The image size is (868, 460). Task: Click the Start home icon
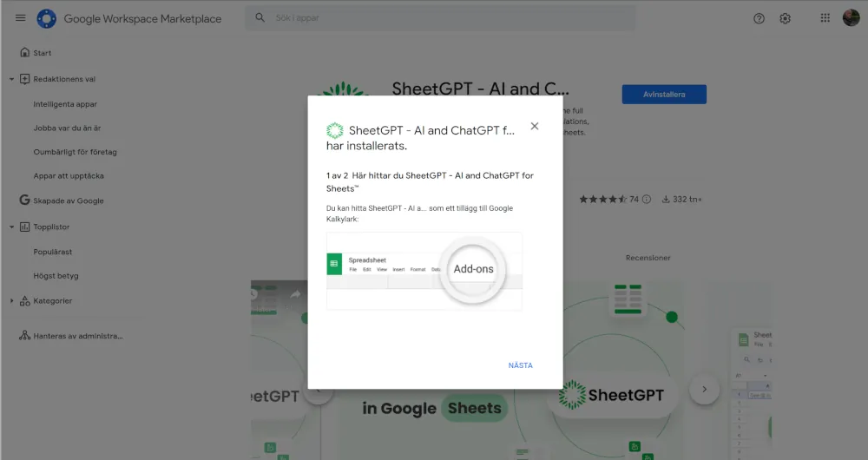click(x=24, y=52)
